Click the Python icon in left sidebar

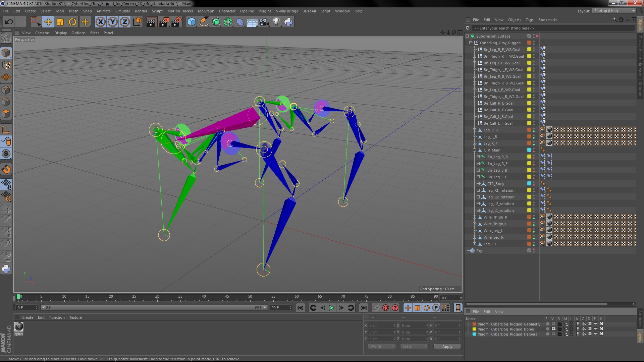[x=6, y=269]
